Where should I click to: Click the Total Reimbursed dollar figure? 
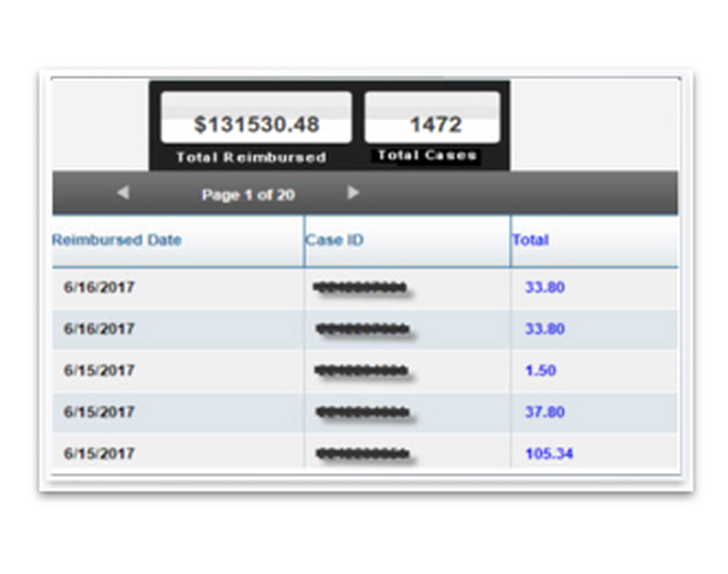pos(256,124)
